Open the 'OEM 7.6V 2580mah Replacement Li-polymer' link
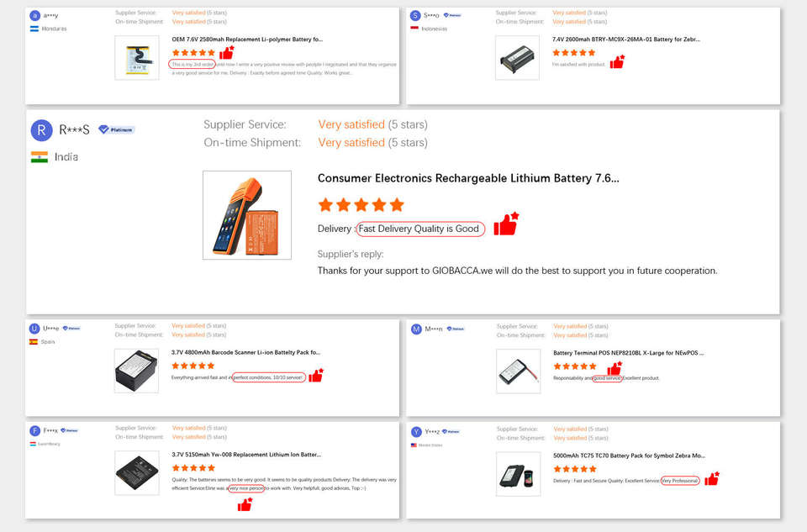Screen dimensions: 807x532 (x=247, y=40)
